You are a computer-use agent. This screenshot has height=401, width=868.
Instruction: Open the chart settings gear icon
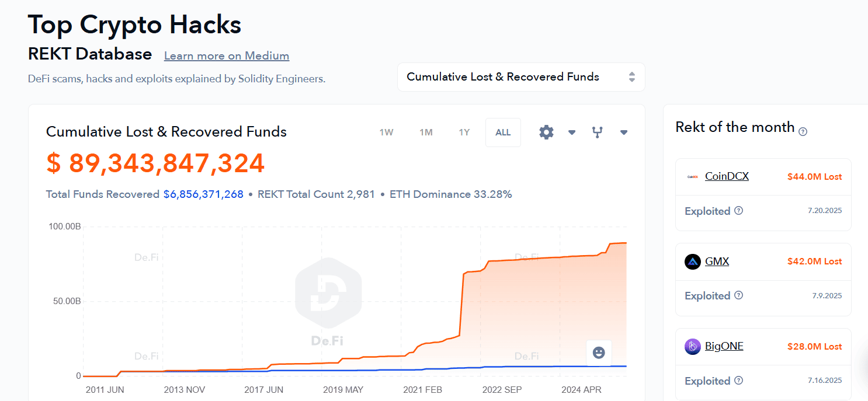coord(546,132)
